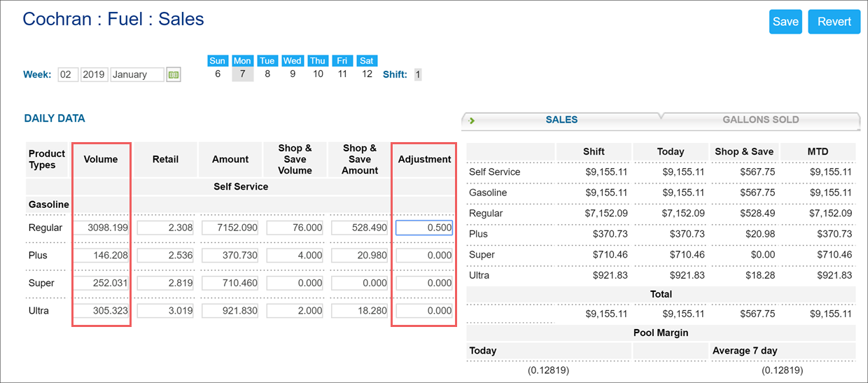Screen dimensions: 868x383
Task: Edit Ultra amount field 921.830
Action: tap(231, 311)
